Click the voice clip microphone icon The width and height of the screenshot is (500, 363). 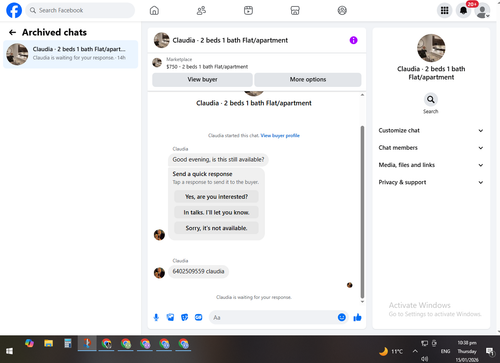click(156, 317)
